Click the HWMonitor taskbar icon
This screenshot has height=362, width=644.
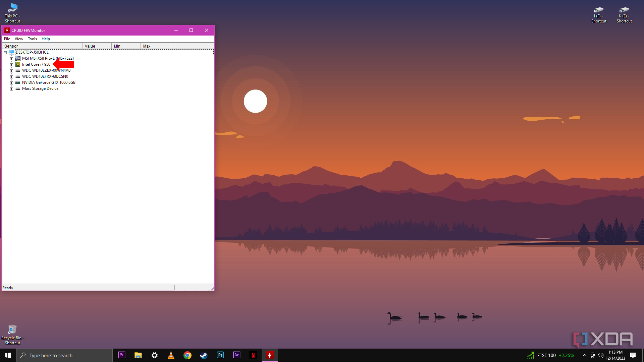[270, 355]
